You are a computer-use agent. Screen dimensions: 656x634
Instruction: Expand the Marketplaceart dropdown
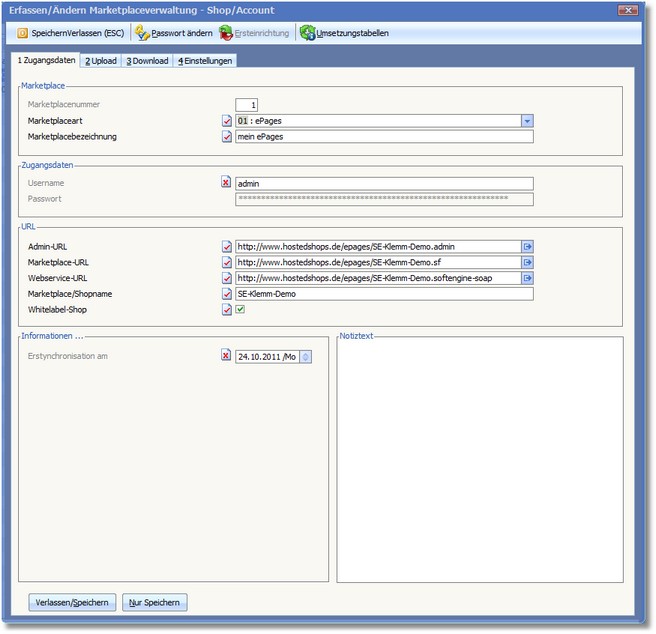click(x=527, y=121)
